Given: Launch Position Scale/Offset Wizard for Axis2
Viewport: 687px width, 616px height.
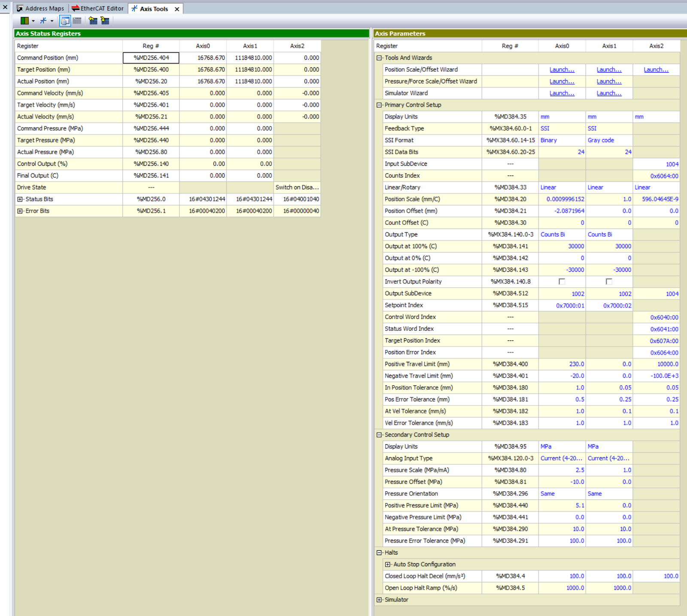Looking at the screenshot, I should click(x=656, y=70).
